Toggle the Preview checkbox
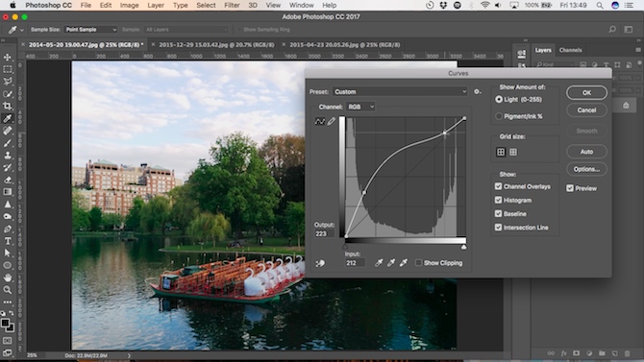Screen dimensions: 644x362 pos(570,188)
